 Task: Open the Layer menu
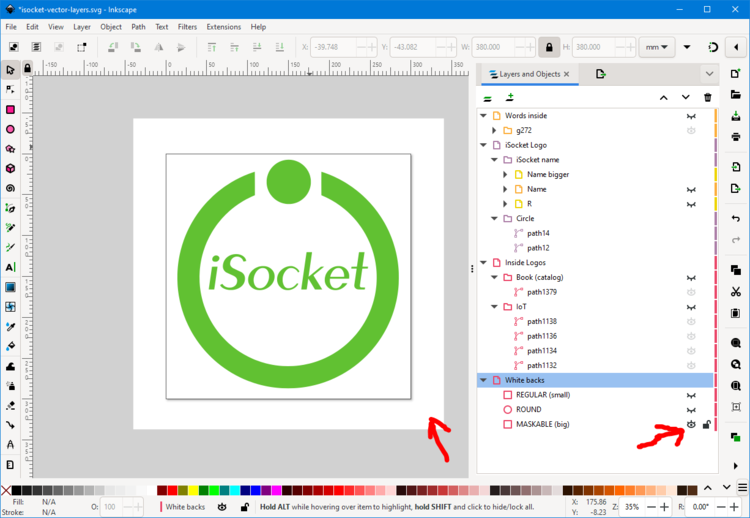tap(82, 27)
